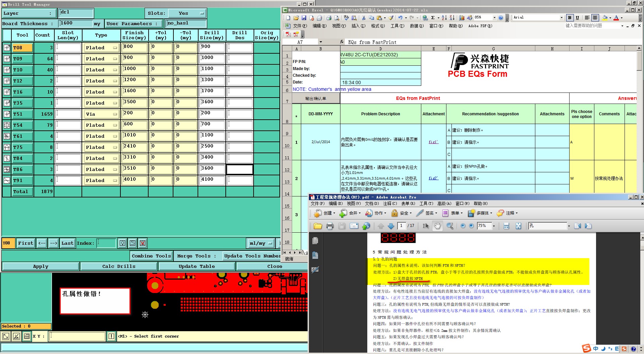This screenshot has width=644, height=354.
Task: Click the Acrobat marquee zoom magnifier icon
Action: pyautogui.click(x=450, y=226)
